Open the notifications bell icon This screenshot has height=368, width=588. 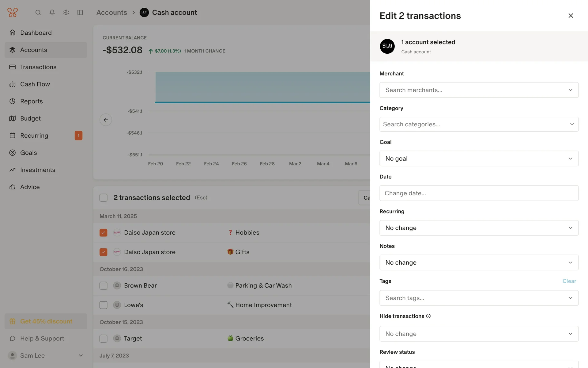tap(52, 13)
